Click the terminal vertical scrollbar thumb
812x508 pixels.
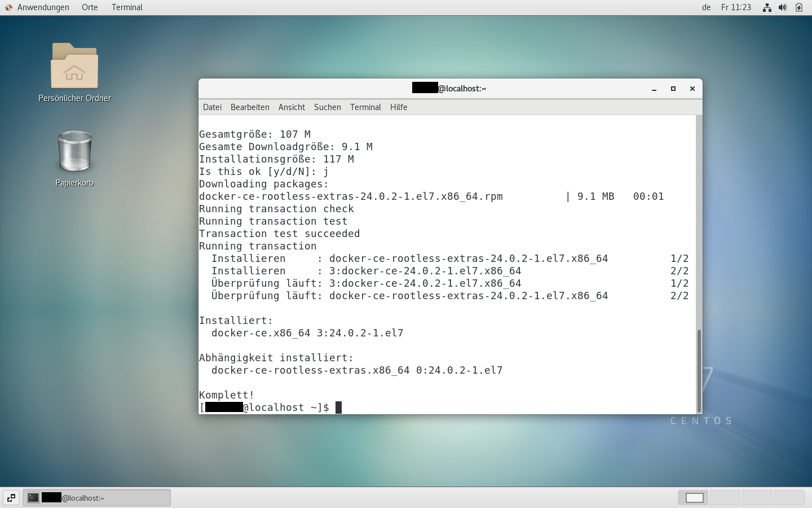pyautogui.click(x=699, y=371)
